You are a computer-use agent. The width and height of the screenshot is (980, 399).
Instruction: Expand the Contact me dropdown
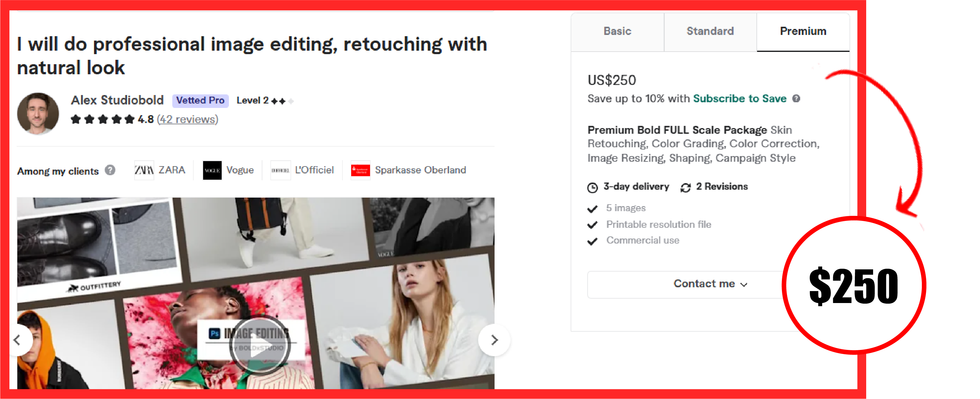point(710,284)
